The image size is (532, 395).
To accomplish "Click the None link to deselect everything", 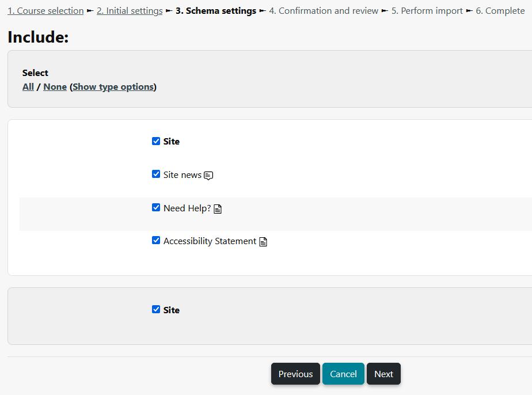I will click(x=55, y=86).
